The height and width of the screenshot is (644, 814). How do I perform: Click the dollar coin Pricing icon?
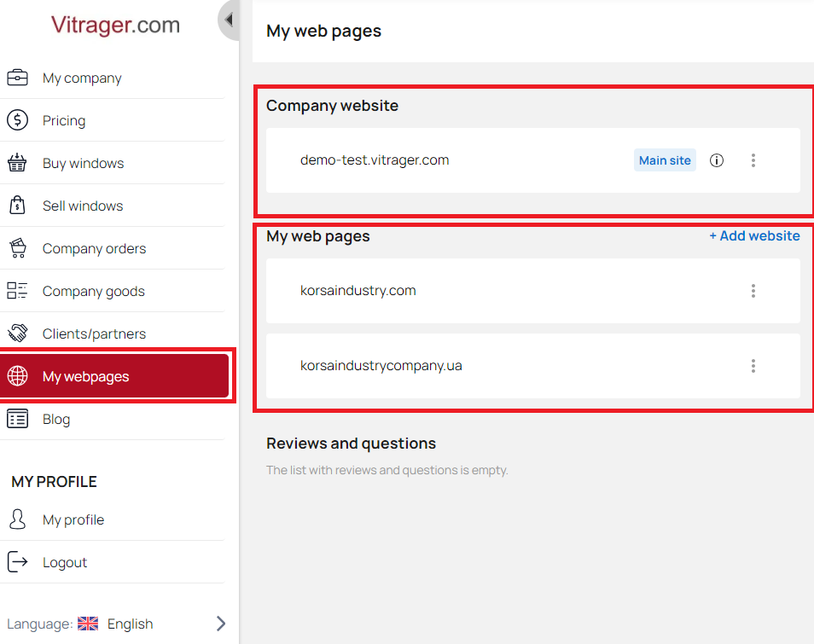point(17,120)
